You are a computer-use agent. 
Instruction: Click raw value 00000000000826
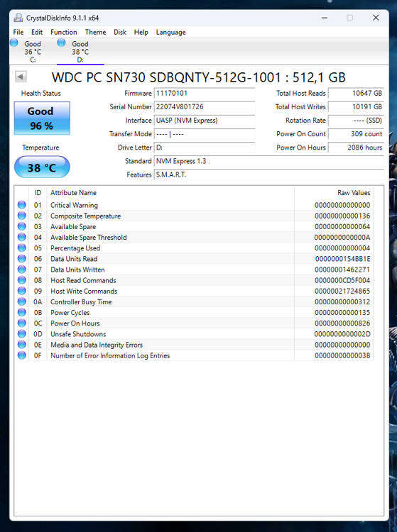[x=342, y=323]
